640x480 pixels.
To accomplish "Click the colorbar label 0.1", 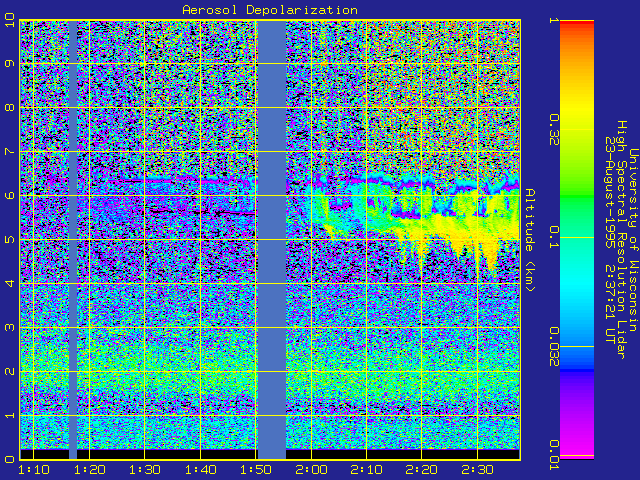I will click(x=553, y=238).
